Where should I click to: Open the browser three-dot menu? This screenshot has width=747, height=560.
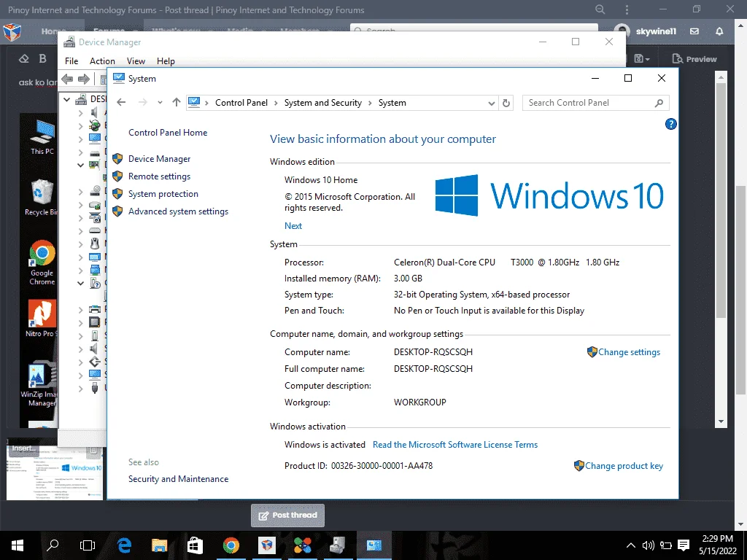(627, 9)
